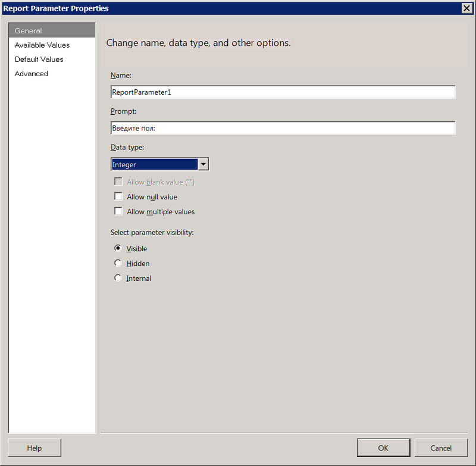
Task: Click the disabled Allow blank value checkbox
Action: (x=118, y=181)
